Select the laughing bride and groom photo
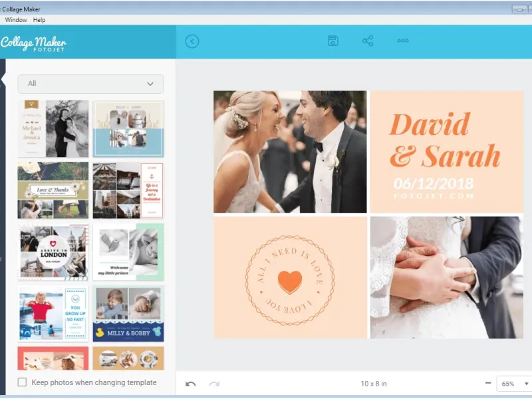The height and width of the screenshot is (399, 532). tap(290, 152)
